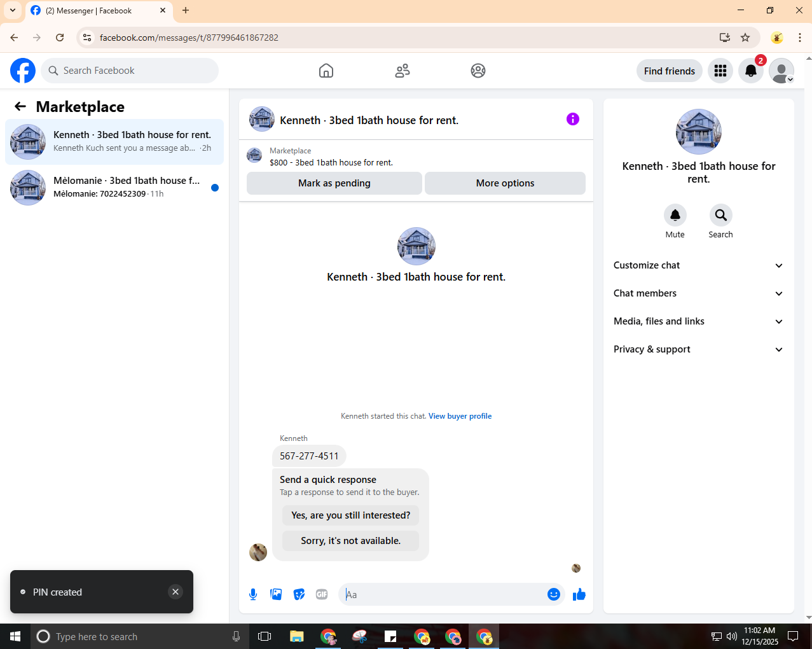812x649 pixels.
Task: Open the volume icon in system tray
Action: coord(732,636)
